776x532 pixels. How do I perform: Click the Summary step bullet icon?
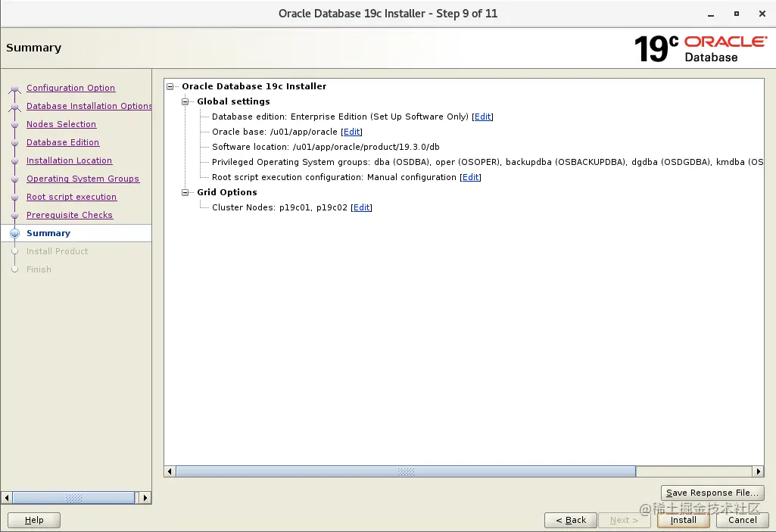(15, 233)
